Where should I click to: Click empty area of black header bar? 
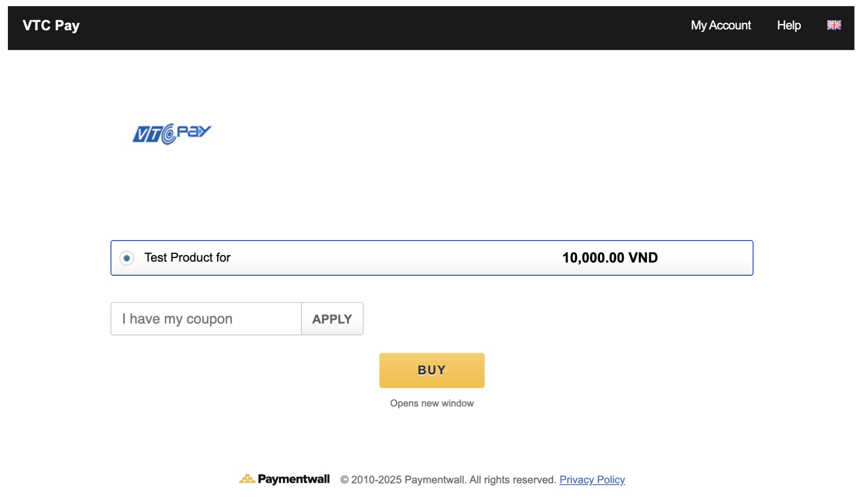(x=372, y=27)
